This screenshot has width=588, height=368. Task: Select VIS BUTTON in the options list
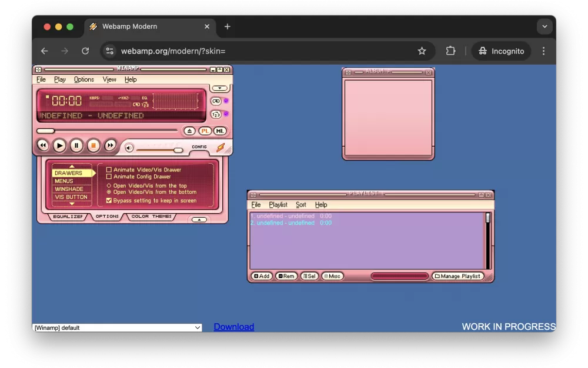72,197
